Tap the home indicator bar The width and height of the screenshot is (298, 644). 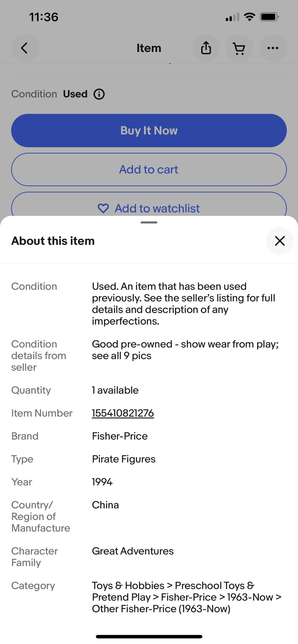[x=149, y=637]
